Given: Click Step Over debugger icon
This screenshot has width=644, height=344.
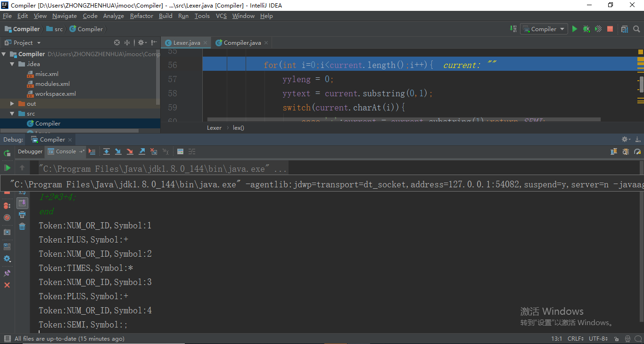Looking at the screenshot, I should [x=107, y=151].
